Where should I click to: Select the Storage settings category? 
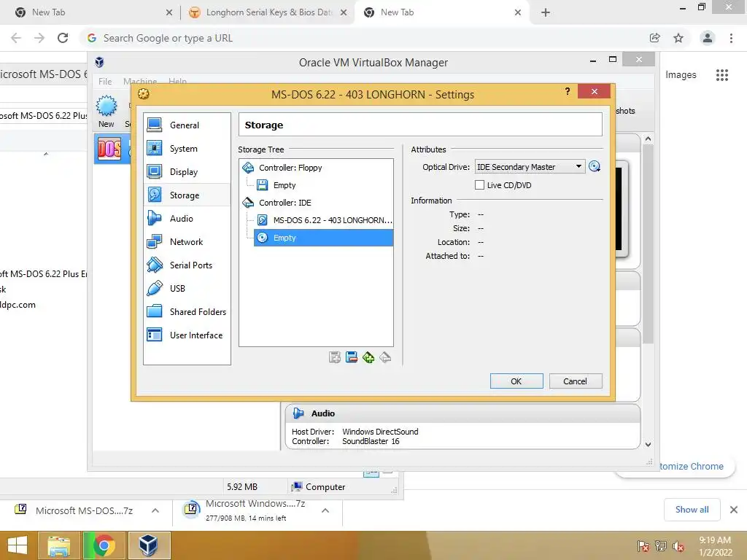click(x=187, y=195)
